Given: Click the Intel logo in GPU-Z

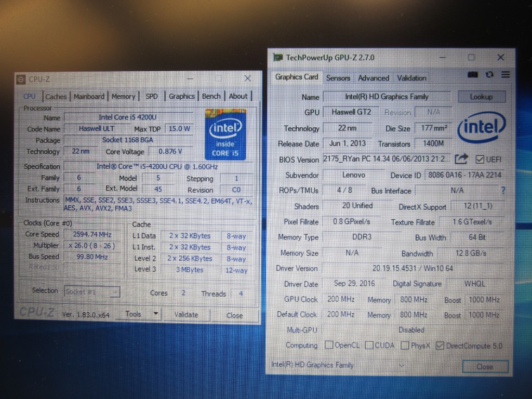Looking at the screenshot, I should (x=481, y=127).
